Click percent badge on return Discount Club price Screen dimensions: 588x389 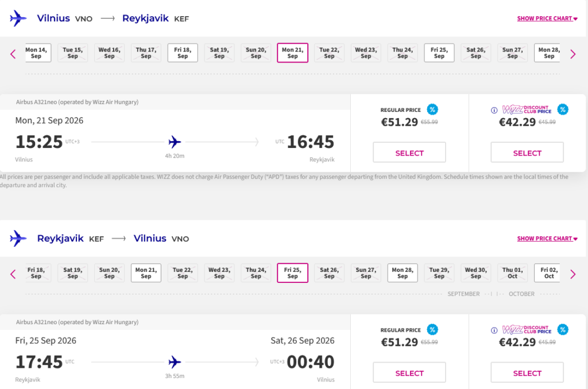coord(563,329)
